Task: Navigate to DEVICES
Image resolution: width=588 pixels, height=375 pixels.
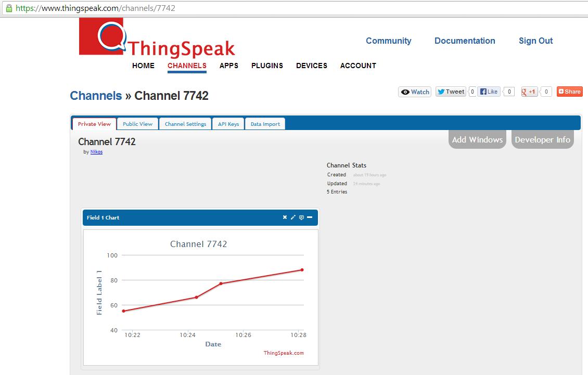Action: click(312, 66)
